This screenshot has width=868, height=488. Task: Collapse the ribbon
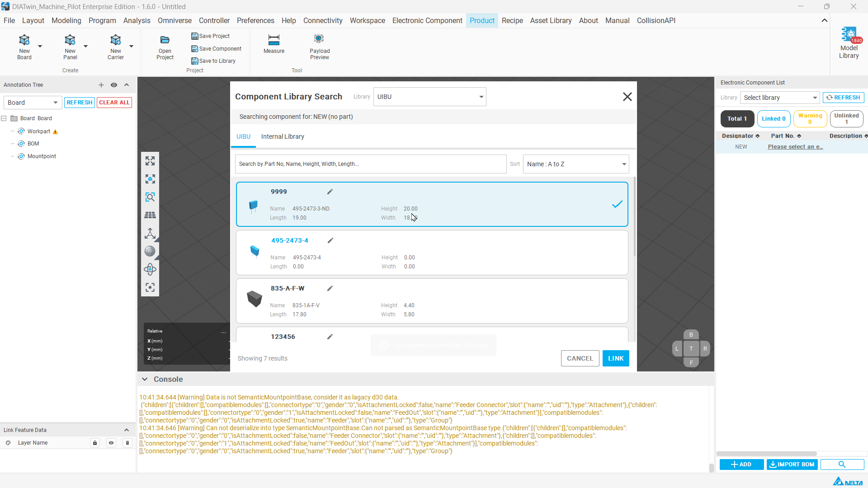[825, 20]
